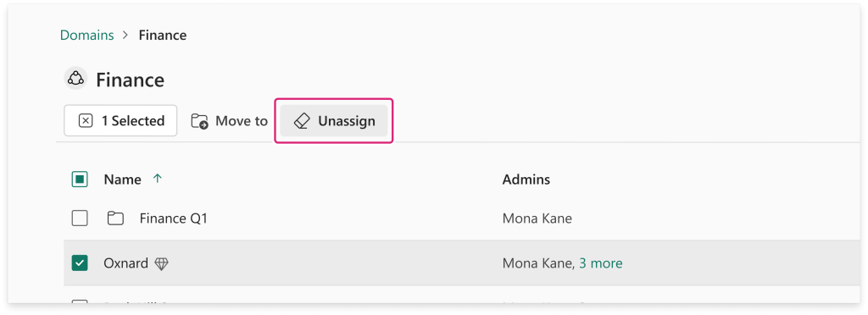Select Finance in the breadcrumb trail
Screen dimensions: 868x315
point(163,36)
